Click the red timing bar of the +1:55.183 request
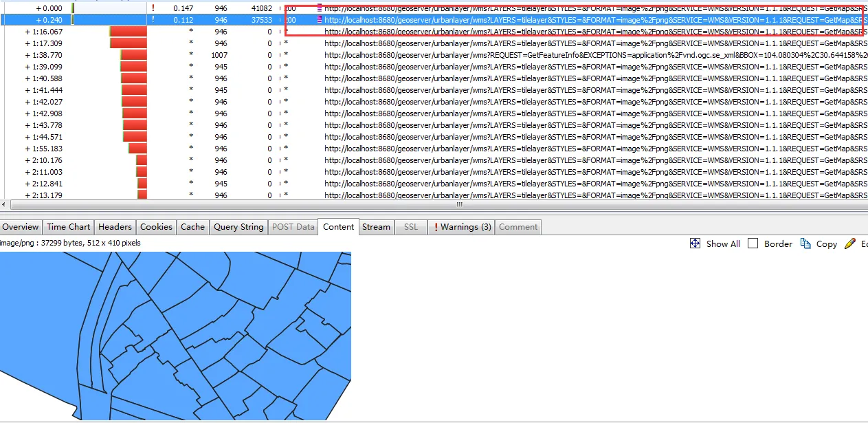Screen dimensions: 868x423 [x=137, y=149]
